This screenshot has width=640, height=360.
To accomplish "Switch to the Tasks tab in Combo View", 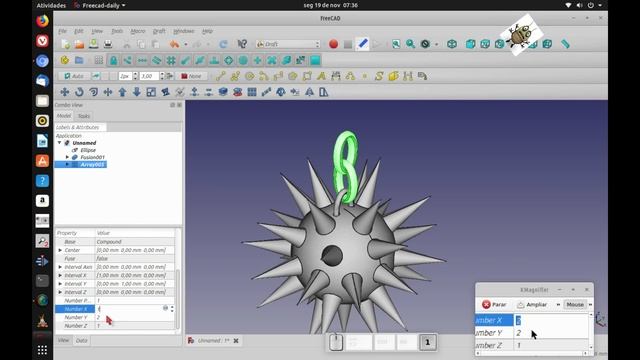I will point(84,116).
